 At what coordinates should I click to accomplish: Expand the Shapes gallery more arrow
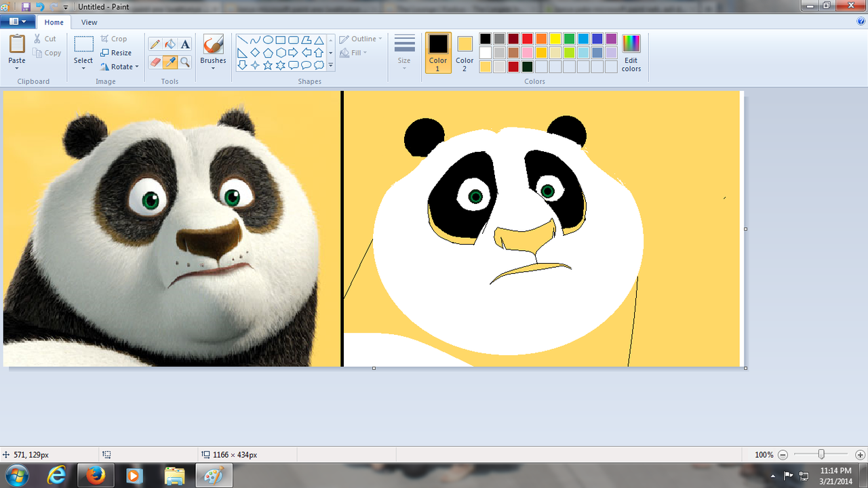point(331,66)
